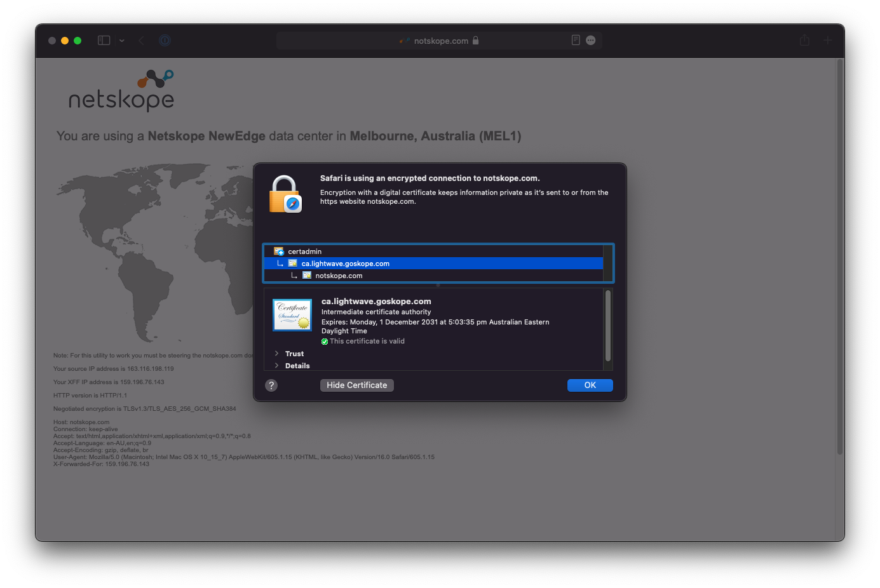
Task: Go back with the back arrow
Action: pos(141,40)
